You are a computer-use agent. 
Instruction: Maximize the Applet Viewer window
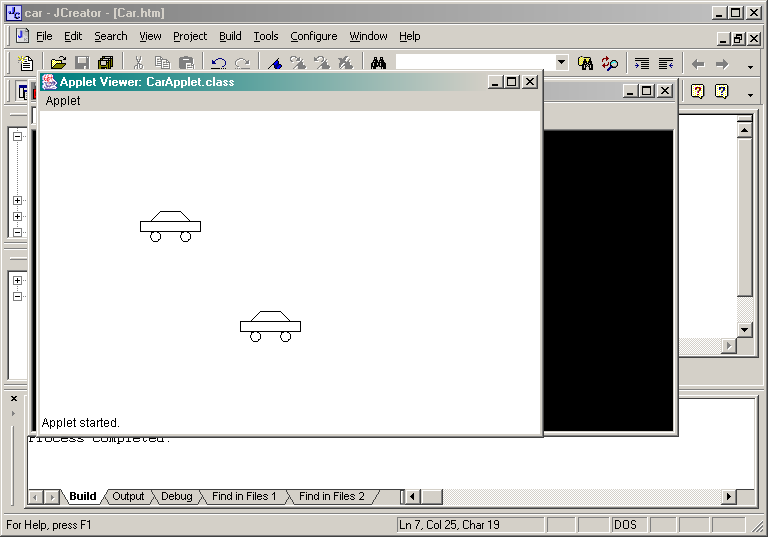pyautogui.click(x=512, y=82)
